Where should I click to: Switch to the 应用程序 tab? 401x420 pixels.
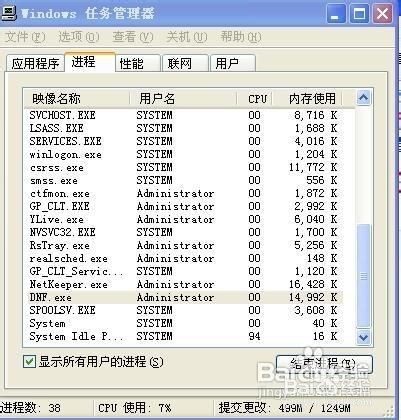pos(35,63)
